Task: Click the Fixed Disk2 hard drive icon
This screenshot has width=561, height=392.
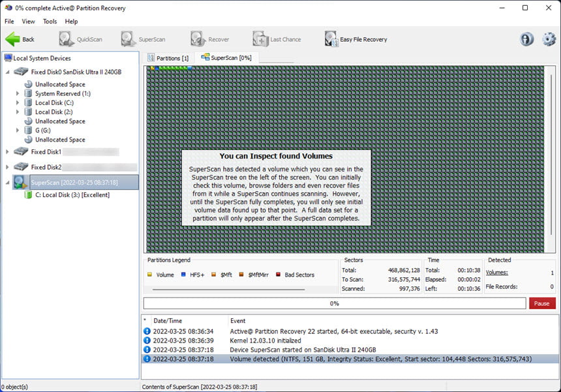Action: [21, 167]
